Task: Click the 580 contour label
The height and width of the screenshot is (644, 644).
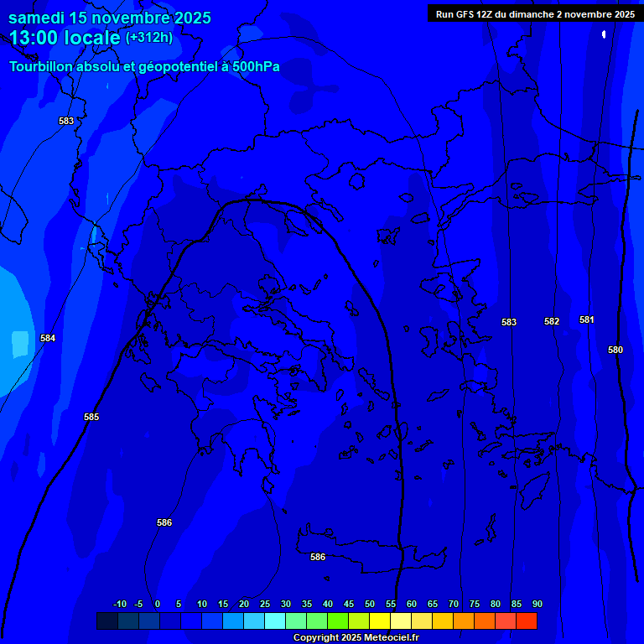Action: tap(615, 350)
